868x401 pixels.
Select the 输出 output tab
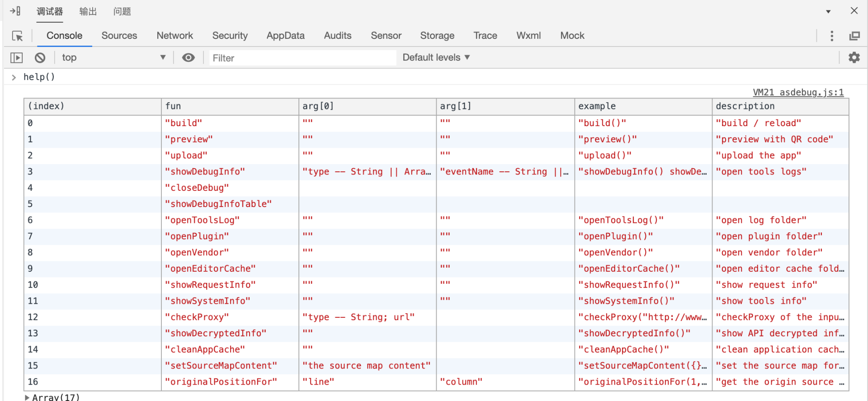click(x=88, y=11)
